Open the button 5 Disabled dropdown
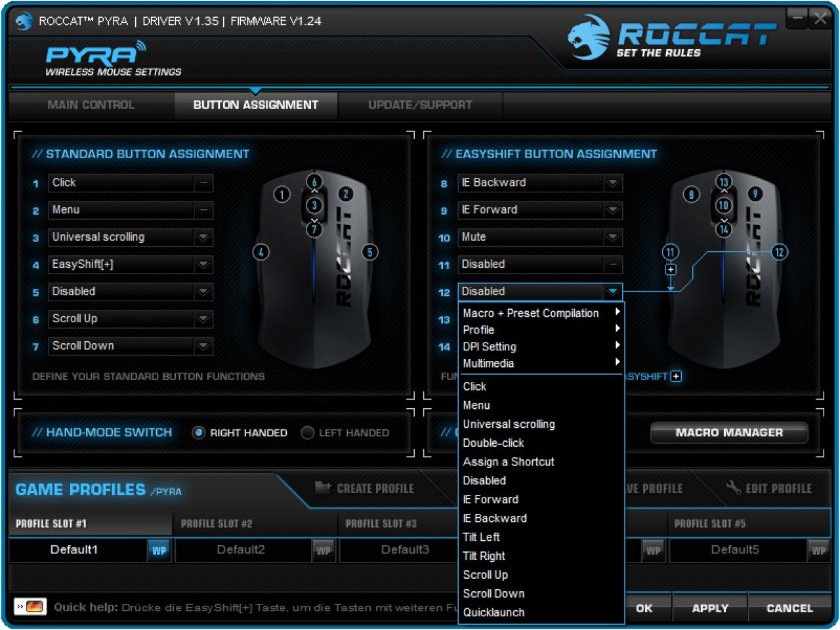Screen dimensions: 840x630 (x=203, y=292)
